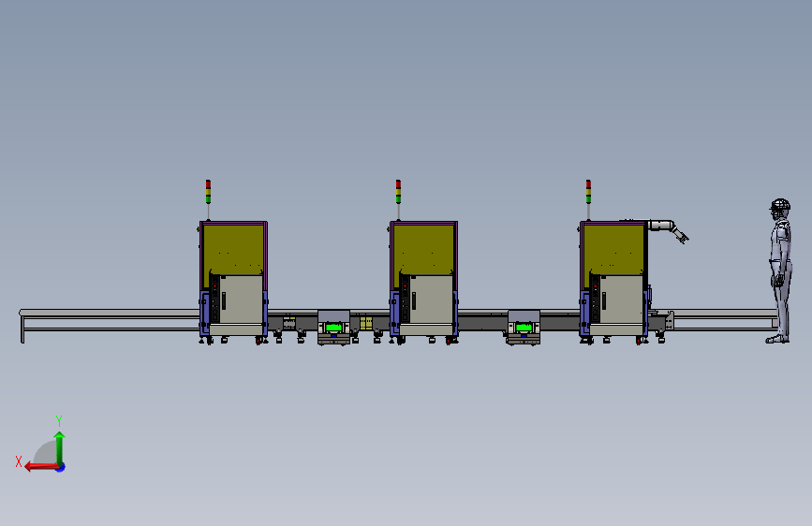This screenshot has width=812, height=526.
Task: Select the yellow component on conveyor before middle machine
Action: pos(366,323)
